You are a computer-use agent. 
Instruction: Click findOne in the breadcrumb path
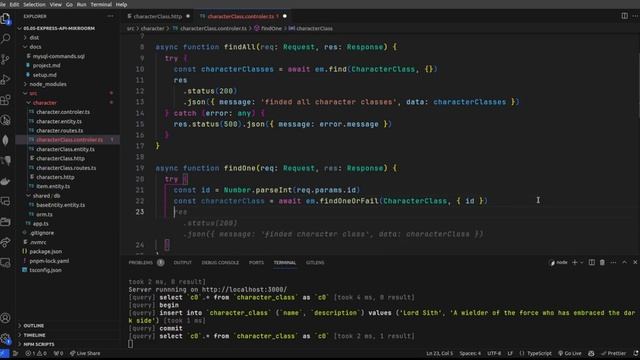point(271,29)
